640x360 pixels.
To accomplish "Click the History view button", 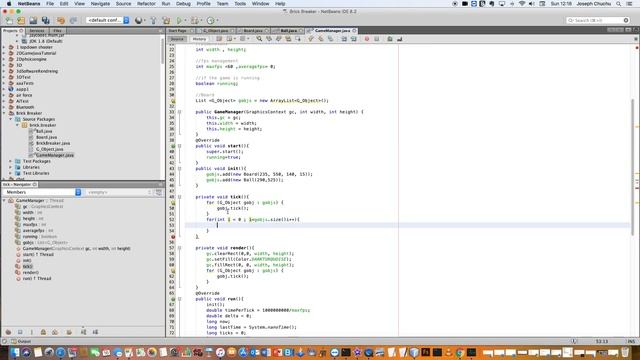I will point(199,39).
